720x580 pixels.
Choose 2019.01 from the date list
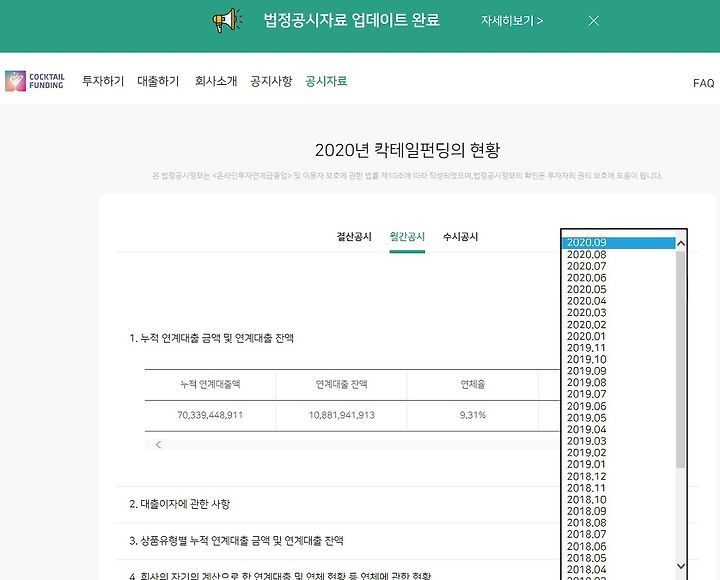click(x=619, y=464)
